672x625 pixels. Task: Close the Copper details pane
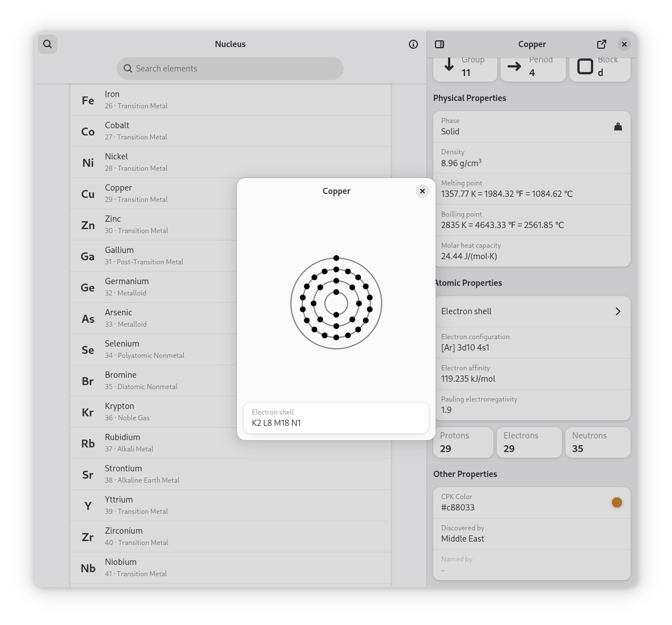click(x=624, y=44)
